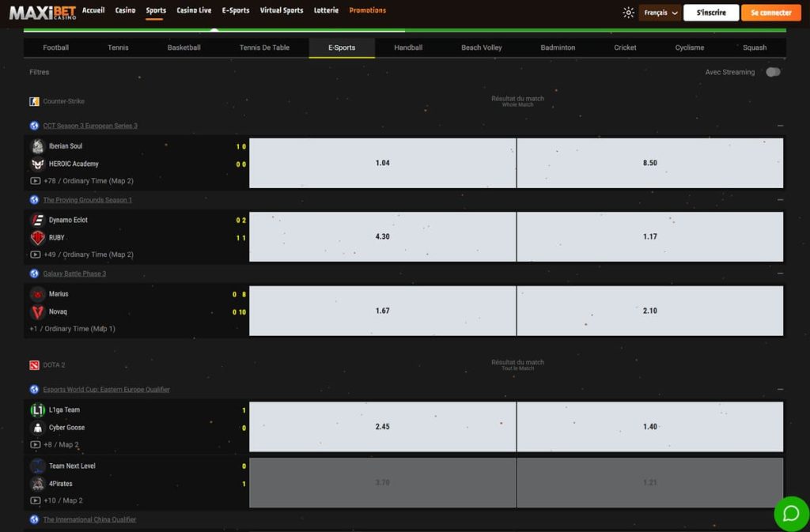Click globe icon beside CCT Season 3 European Series 3
The width and height of the screenshot is (810, 532).
pos(34,126)
